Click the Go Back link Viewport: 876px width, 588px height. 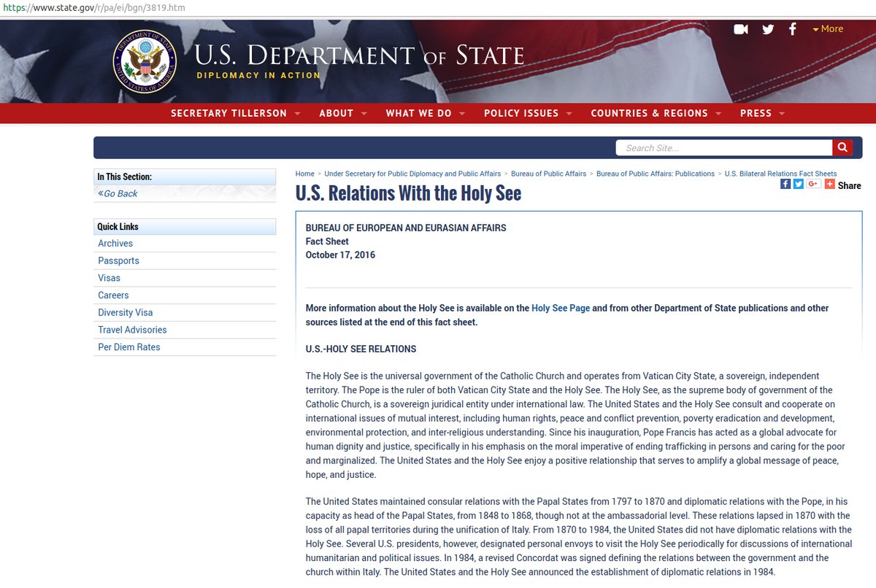click(118, 193)
